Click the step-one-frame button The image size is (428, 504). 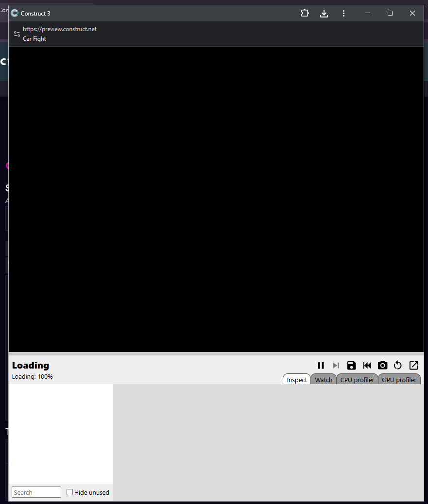pos(336,366)
